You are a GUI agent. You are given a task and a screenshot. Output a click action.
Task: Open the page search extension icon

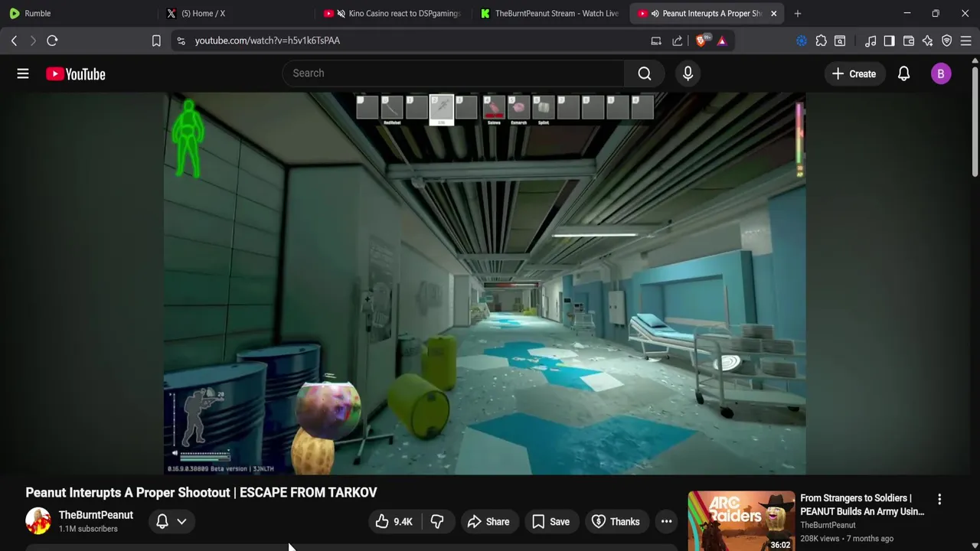coord(840,41)
